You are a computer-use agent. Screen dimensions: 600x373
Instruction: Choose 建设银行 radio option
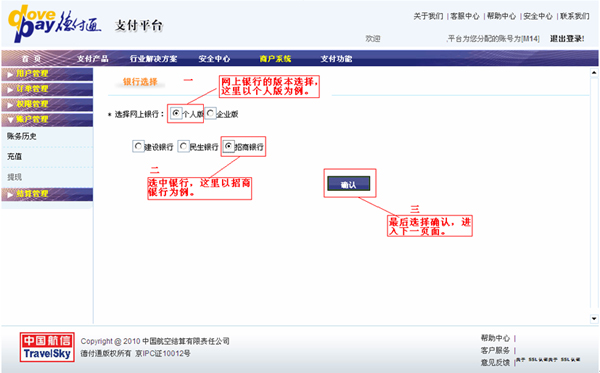(138, 146)
